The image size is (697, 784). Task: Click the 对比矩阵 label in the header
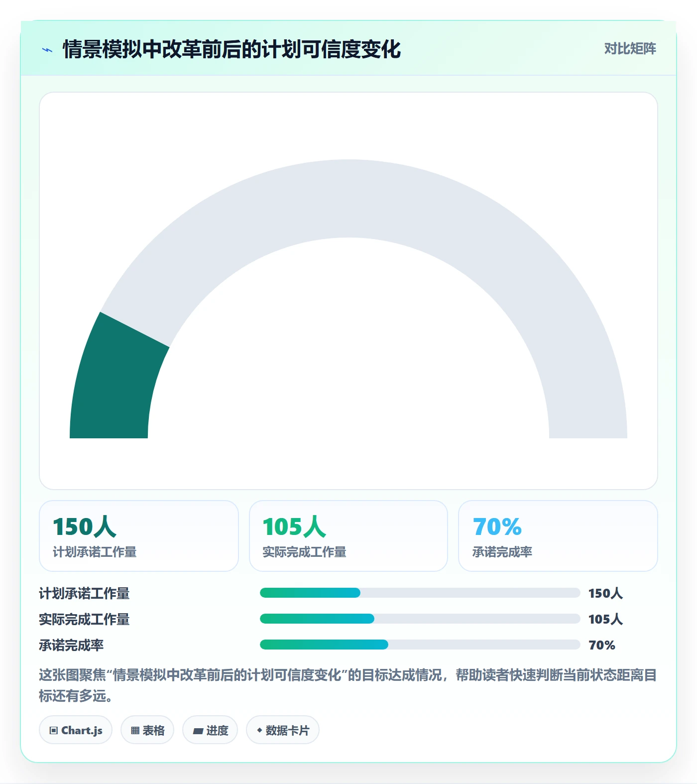630,49
